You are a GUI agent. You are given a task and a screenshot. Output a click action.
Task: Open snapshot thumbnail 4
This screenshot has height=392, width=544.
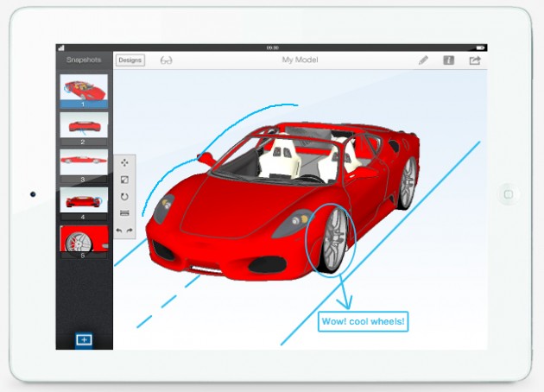[84, 204]
